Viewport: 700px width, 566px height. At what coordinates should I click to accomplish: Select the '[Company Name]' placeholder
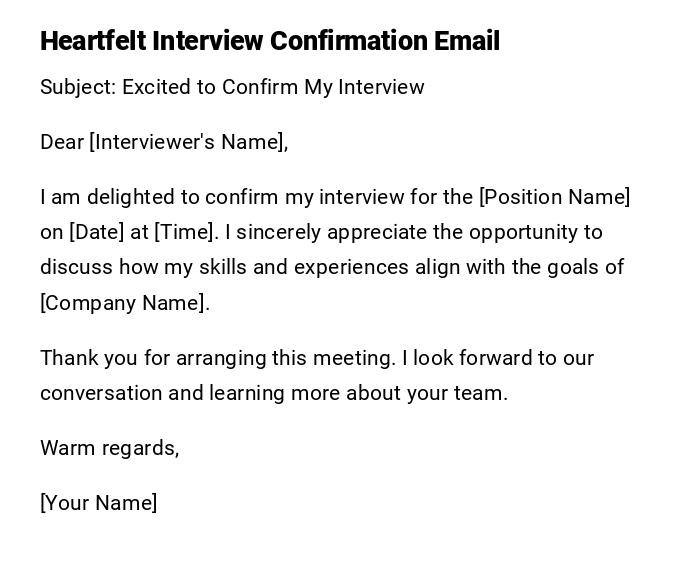click(x=123, y=303)
